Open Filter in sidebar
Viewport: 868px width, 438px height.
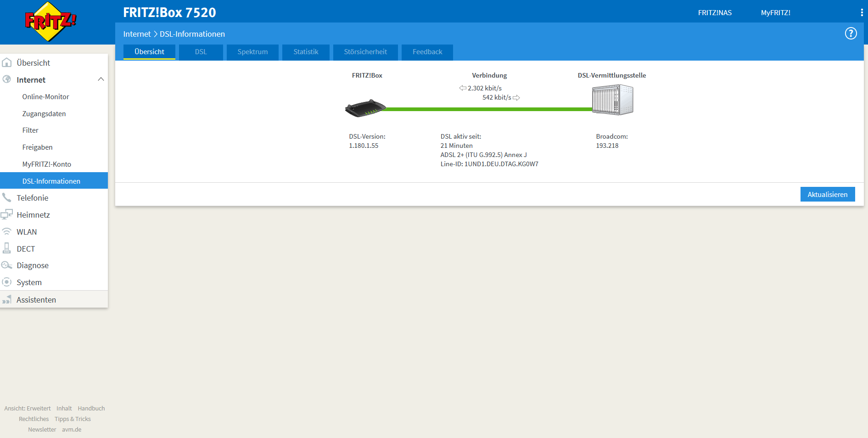(x=30, y=130)
